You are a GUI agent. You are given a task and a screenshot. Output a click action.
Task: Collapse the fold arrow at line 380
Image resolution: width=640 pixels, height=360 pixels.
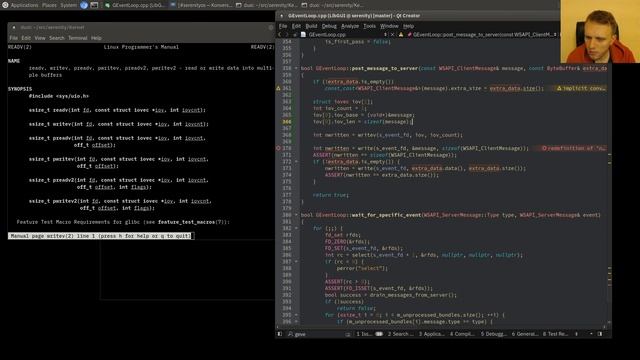pos(296,215)
